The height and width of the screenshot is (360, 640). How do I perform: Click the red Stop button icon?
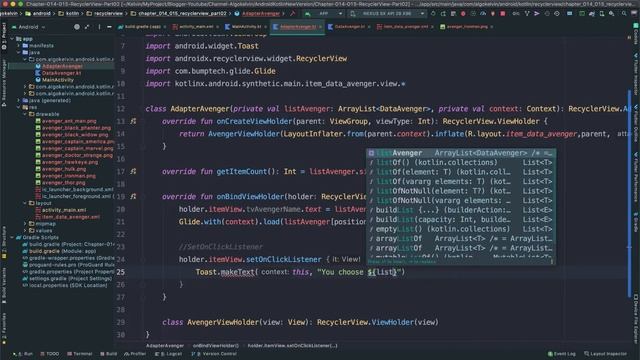tap(502, 13)
